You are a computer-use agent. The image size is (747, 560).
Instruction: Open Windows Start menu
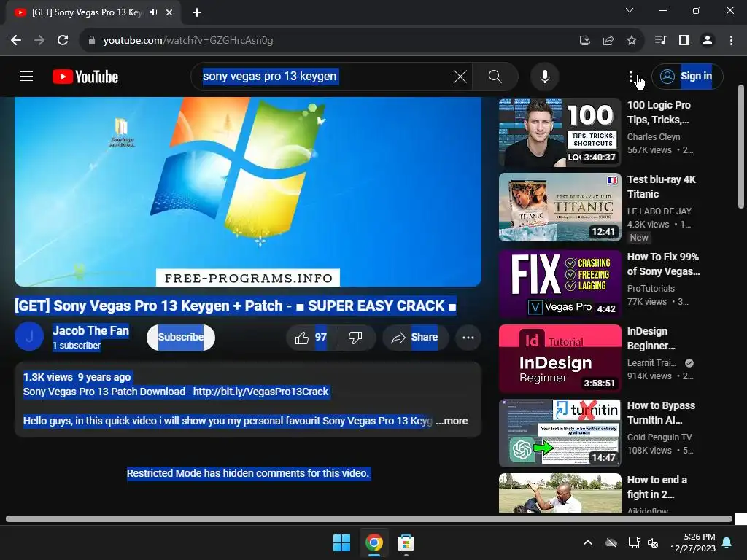[341, 542]
